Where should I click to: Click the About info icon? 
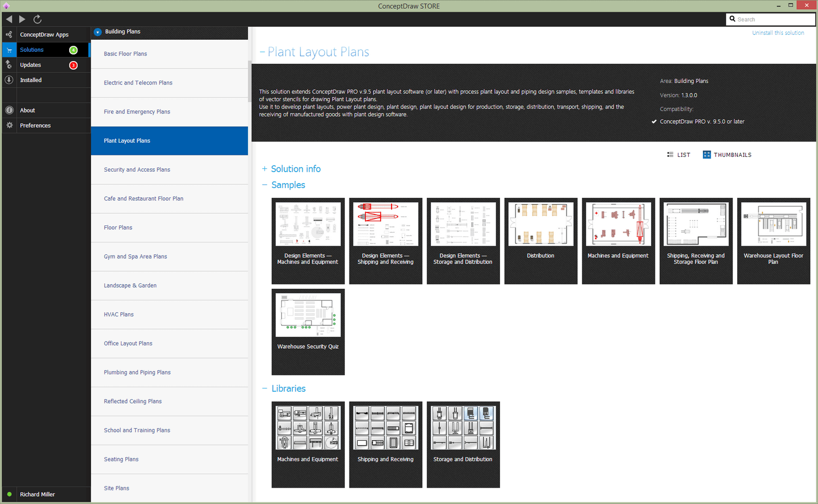[9, 110]
